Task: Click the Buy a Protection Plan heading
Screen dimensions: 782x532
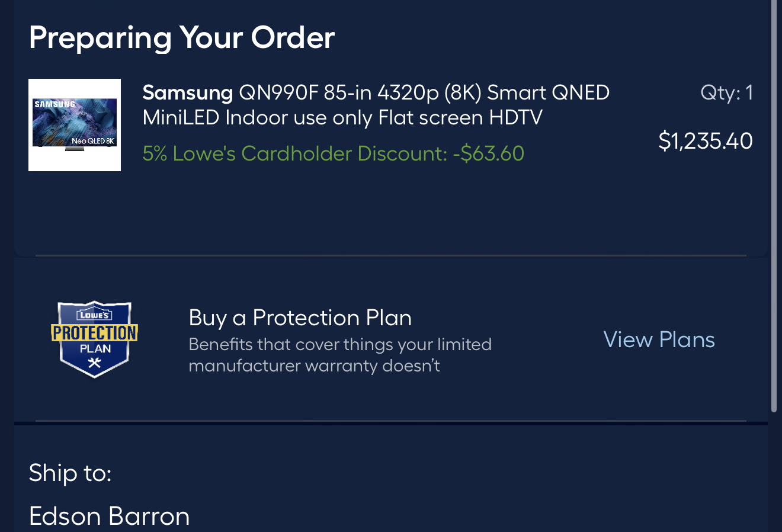Action: point(300,318)
